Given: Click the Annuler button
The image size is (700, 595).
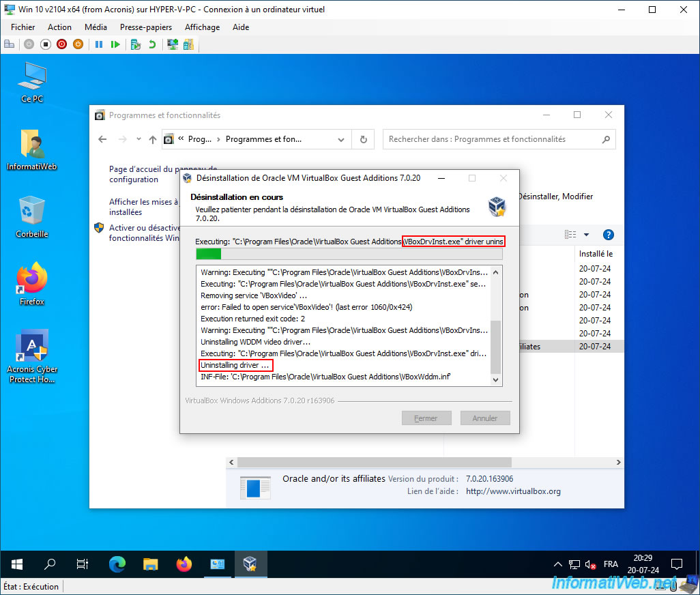Looking at the screenshot, I should point(485,418).
